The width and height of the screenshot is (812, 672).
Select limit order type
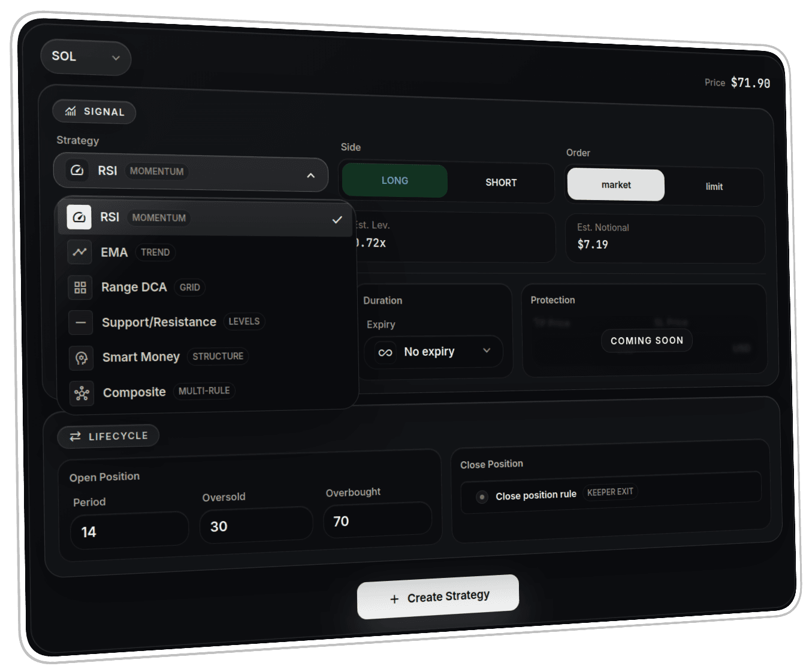point(714,186)
